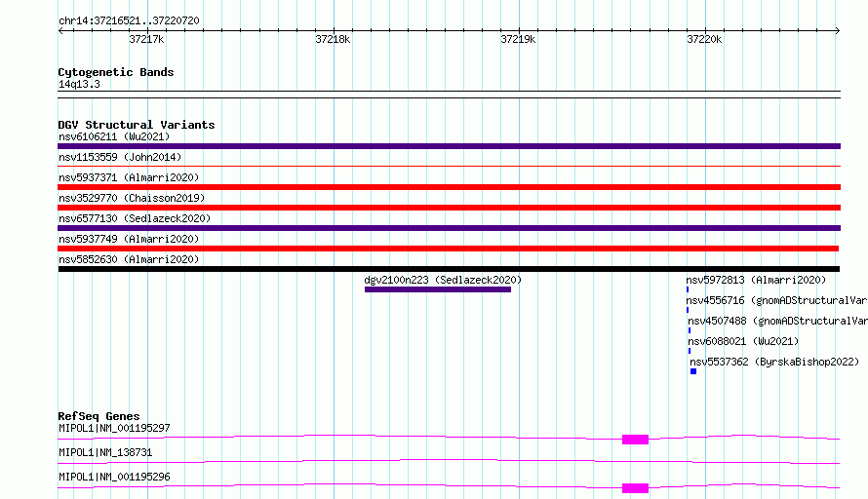Screen dimensions: 868x499
Task: Click the 37219k ruler tick label
Action: pos(518,39)
